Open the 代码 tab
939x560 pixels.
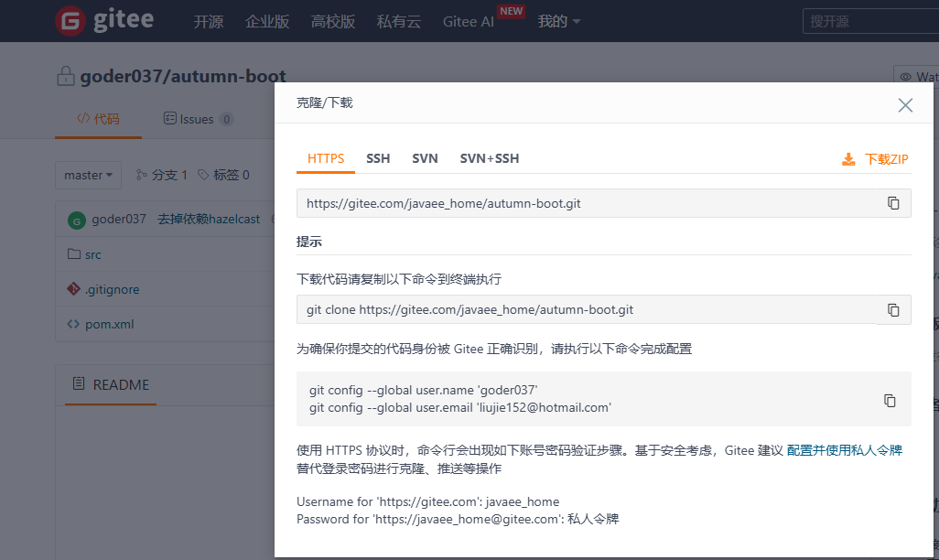pyautogui.click(x=98, y=119)
